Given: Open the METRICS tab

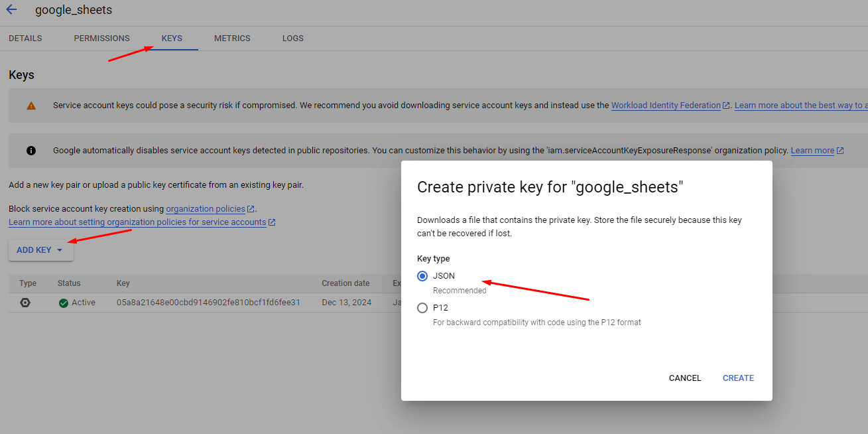Looking at the screenshot, I should click(x=232, y=38).
